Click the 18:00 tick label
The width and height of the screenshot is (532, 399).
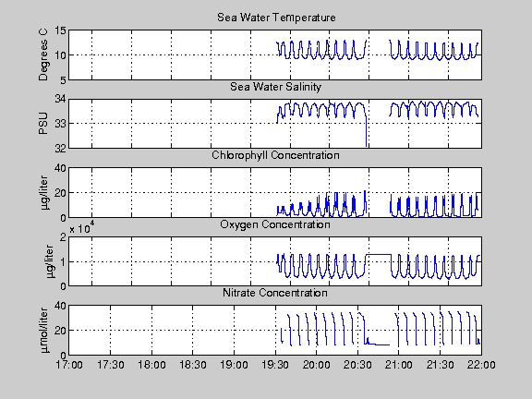[x=151, y=365]
